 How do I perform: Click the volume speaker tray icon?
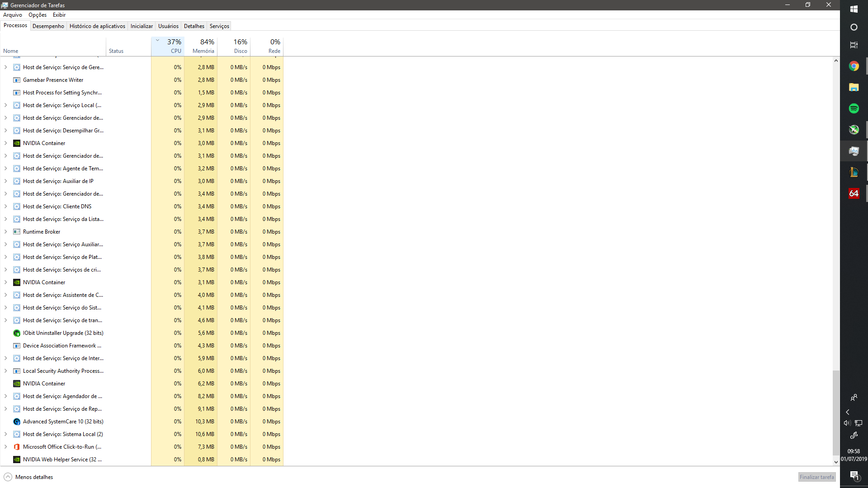(x=847, y=423)
